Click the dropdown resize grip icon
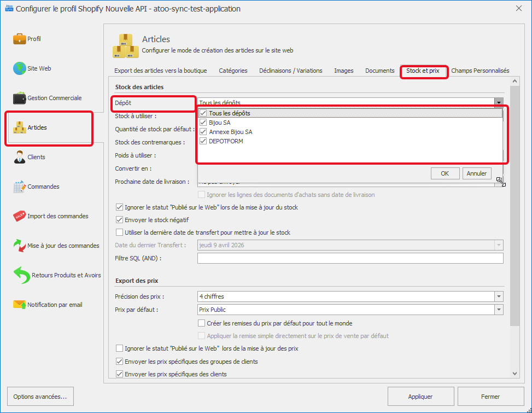Screen dimensions: 532x413 click(x=501, y=182)
